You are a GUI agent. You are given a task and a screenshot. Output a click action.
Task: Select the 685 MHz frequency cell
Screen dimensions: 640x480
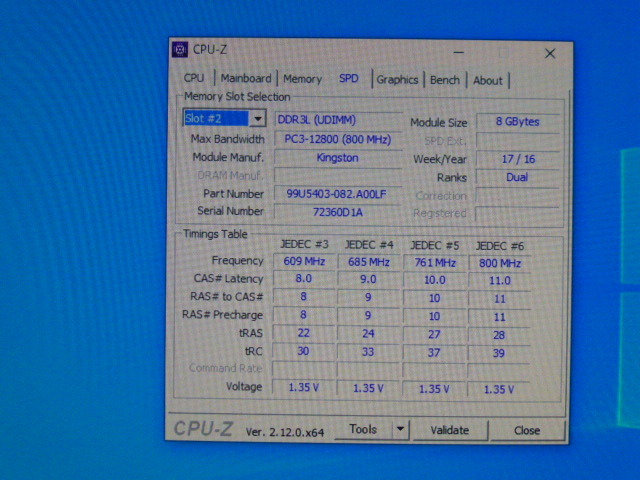click(x=369, y=262)
